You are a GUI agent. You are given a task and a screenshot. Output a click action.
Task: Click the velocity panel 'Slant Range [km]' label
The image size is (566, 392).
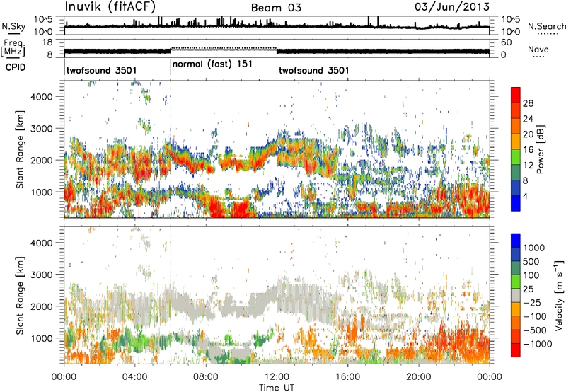pos(20,295)
